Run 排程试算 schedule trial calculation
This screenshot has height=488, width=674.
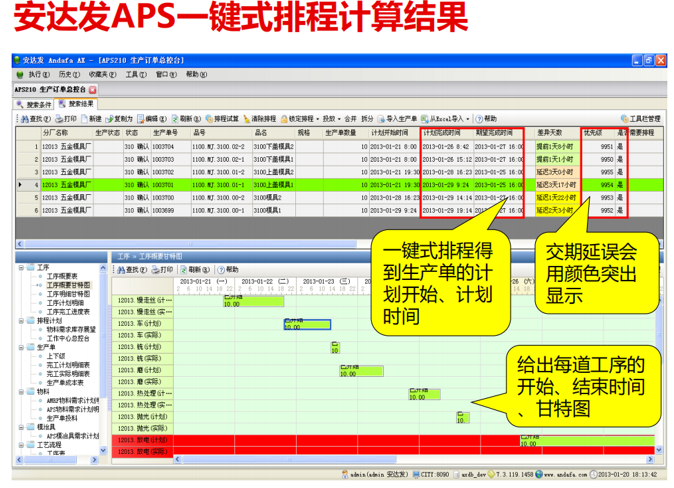point(222,119)
